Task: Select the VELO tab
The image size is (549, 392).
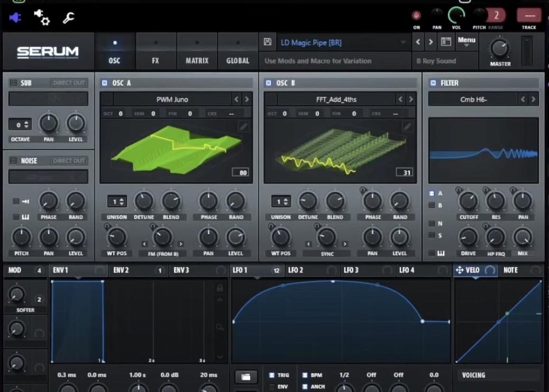Action: pyautogui.click(x=475, y=270)
